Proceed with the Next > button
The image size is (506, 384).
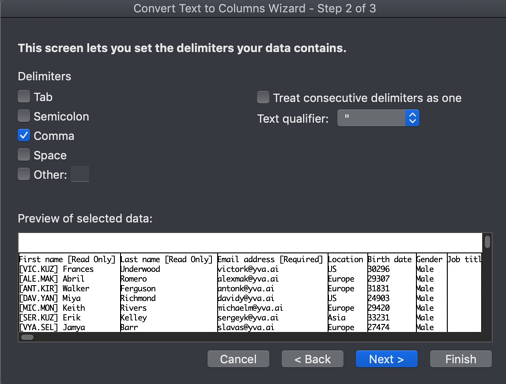tap(387, 359)
